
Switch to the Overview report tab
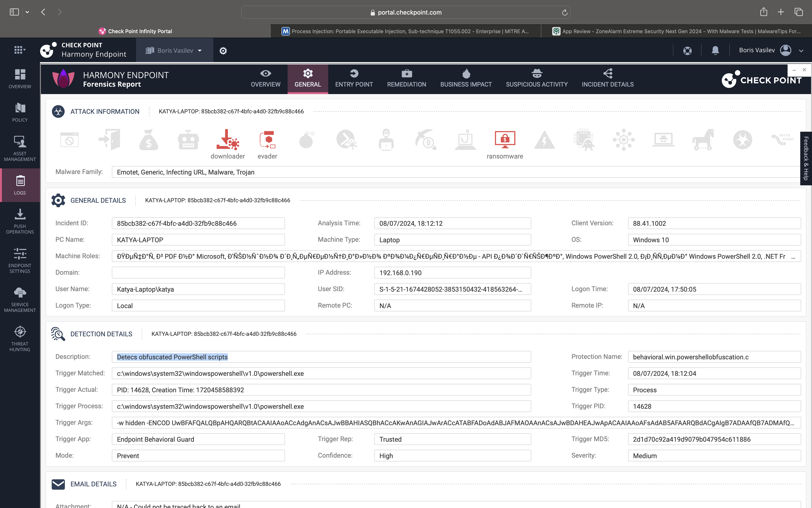pyautogui.click(x=265, y=79)
